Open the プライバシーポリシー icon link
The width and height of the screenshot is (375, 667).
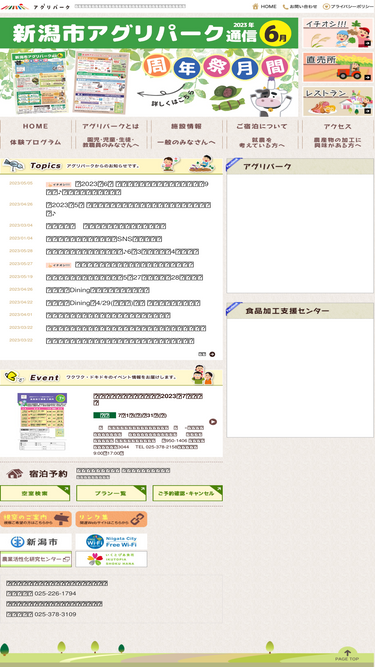(x=326, y=6)
